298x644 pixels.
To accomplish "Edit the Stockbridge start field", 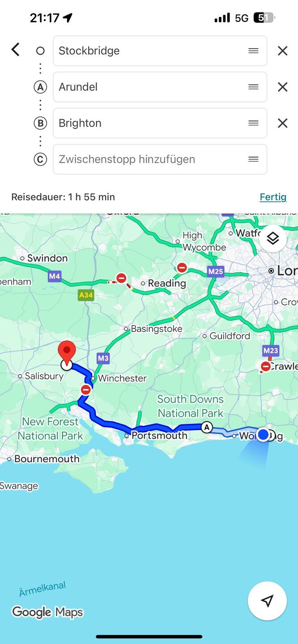I will click(x=160, y=51).
